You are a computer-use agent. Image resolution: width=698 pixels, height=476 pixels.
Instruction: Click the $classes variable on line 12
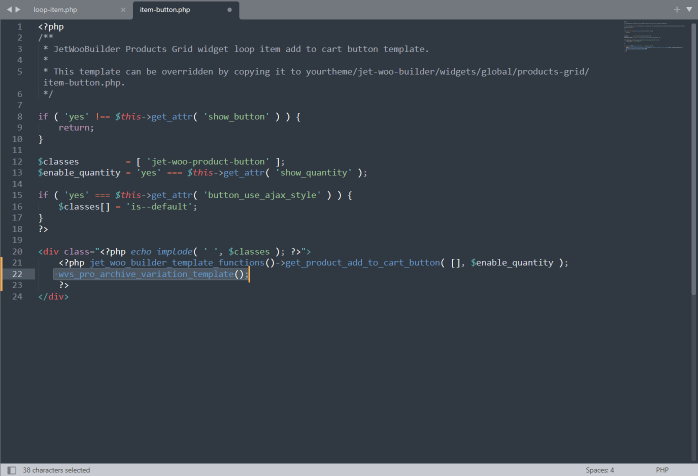coord(58,162)
